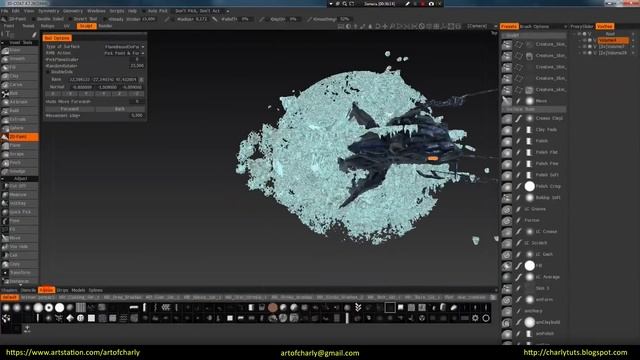The image size is (640, 360).
Task: Select the Polish Flat preset
Action: pos(533,152)
